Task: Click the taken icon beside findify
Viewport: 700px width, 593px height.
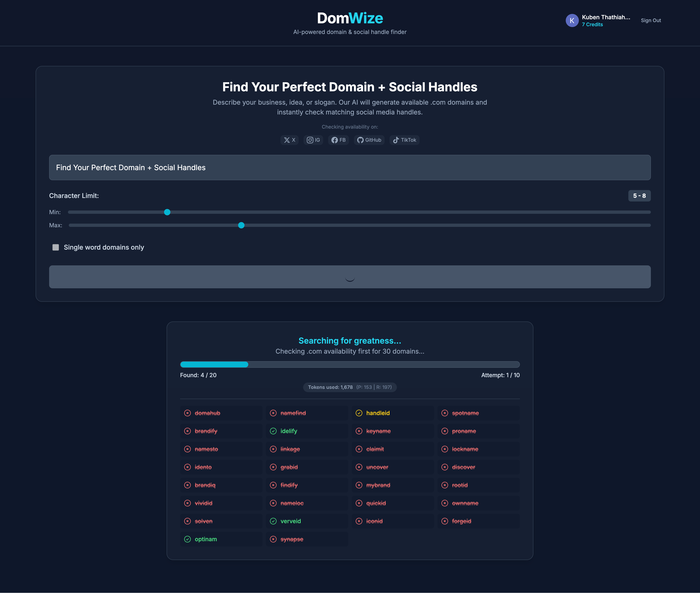Action: (273, 485)
